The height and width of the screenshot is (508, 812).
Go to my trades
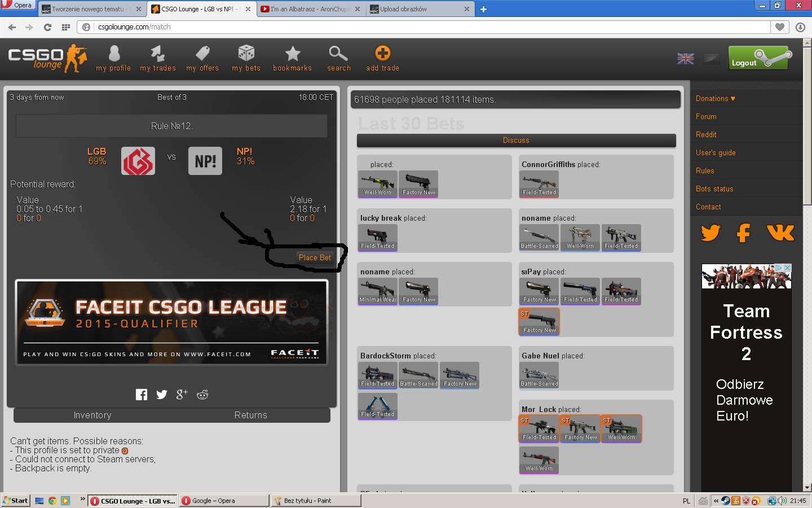[x=158, y=59]
